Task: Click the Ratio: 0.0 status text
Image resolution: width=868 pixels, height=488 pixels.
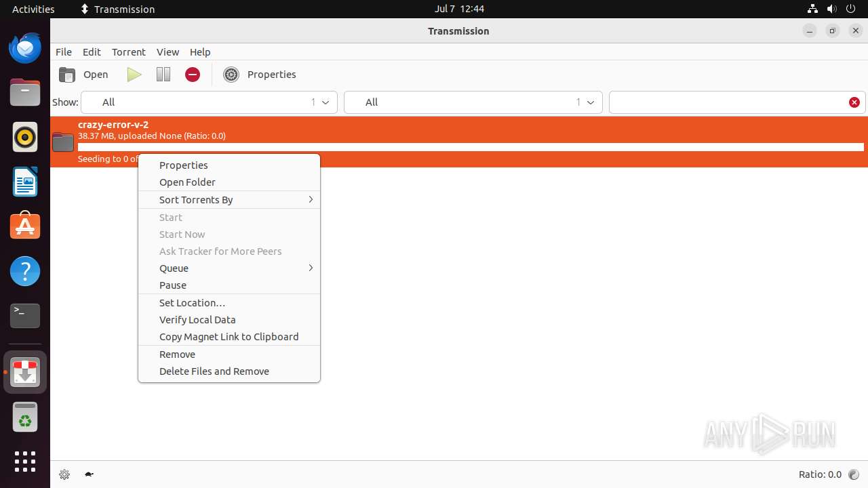Action: (820, 474)
